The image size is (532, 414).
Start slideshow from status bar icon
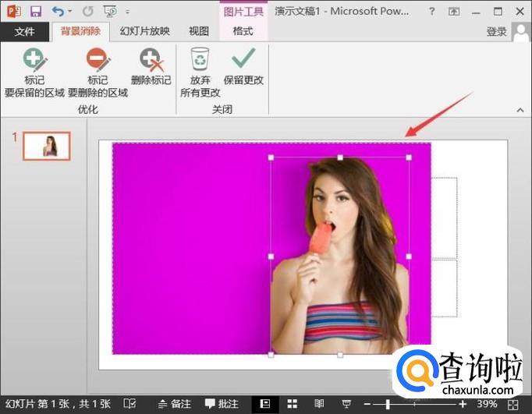pyautogui.click(x=346, y=404)
